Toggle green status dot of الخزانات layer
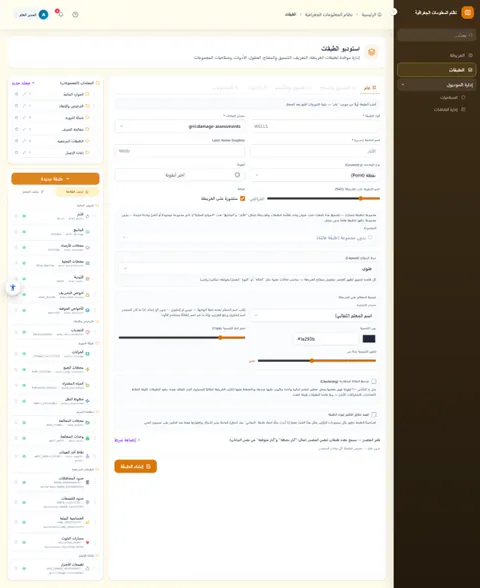This screenshot has width=480, height=588. coord(24,354)
